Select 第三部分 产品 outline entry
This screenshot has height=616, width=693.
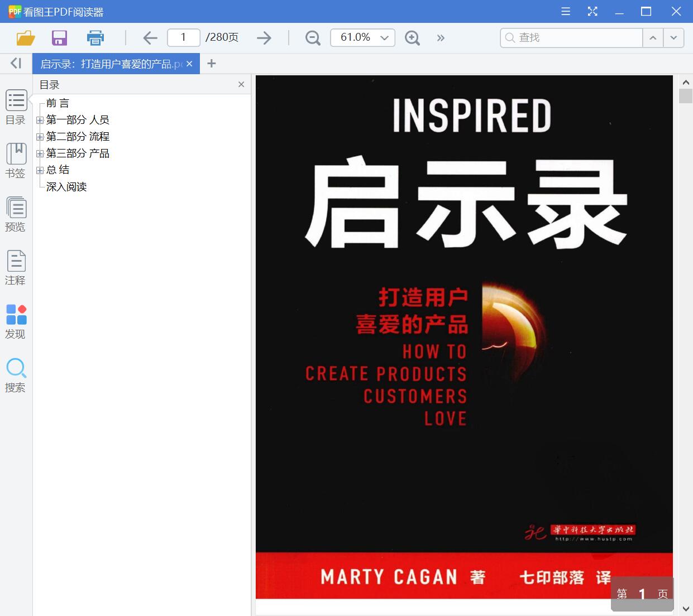(x=78, y=153)
